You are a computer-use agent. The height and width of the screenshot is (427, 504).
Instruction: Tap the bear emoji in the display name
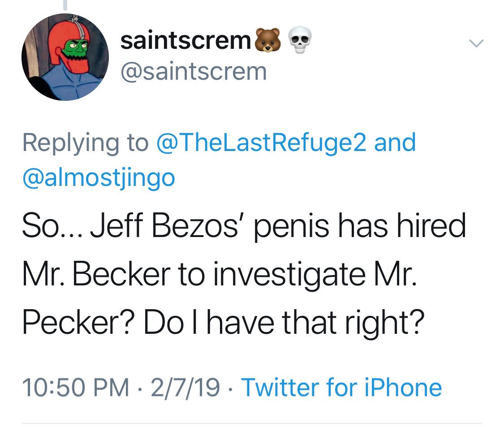tap(268, 40)
